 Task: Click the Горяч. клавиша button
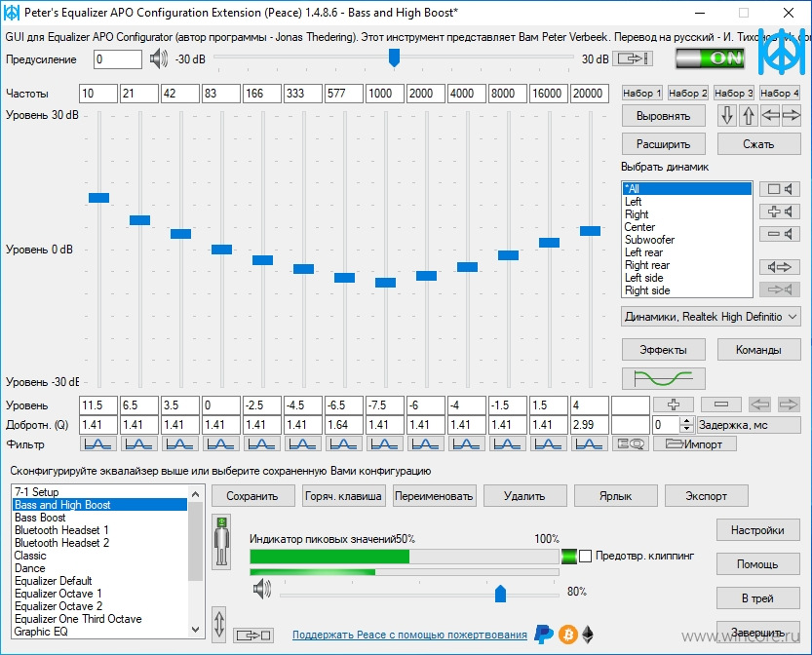344,495
